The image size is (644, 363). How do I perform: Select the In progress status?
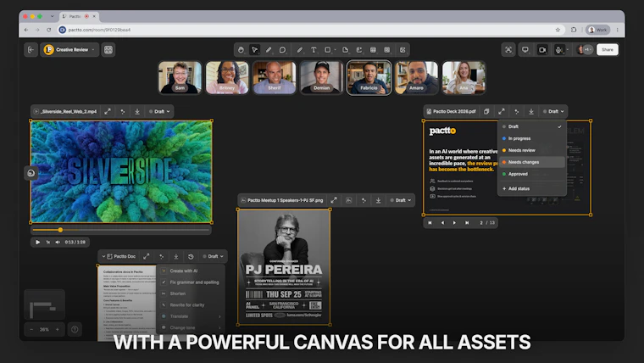point(532,138)
